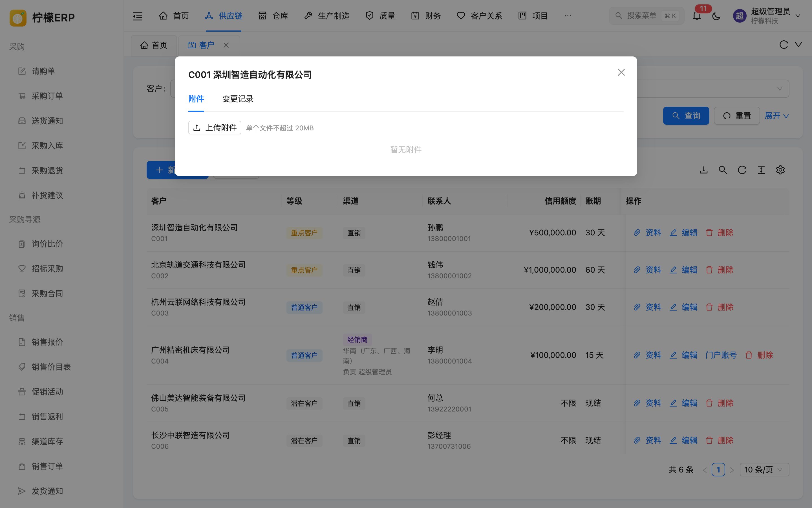Delete 长沙中联智造 row
Image resolution: width=812 pixels, height=508 pixels.
tap(720, 441)
